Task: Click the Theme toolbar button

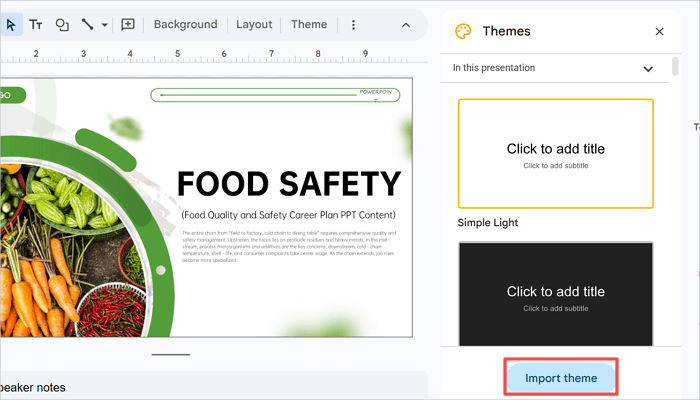Action: pos(309,25)
